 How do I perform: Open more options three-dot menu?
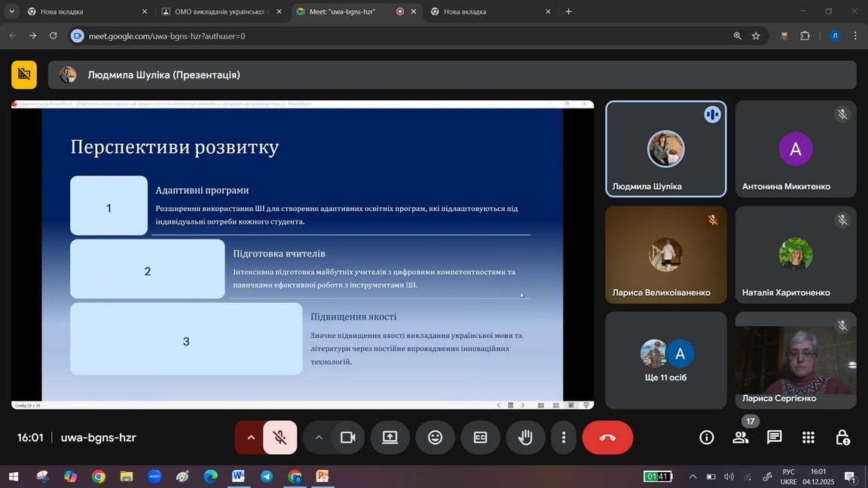coord(563,438)
